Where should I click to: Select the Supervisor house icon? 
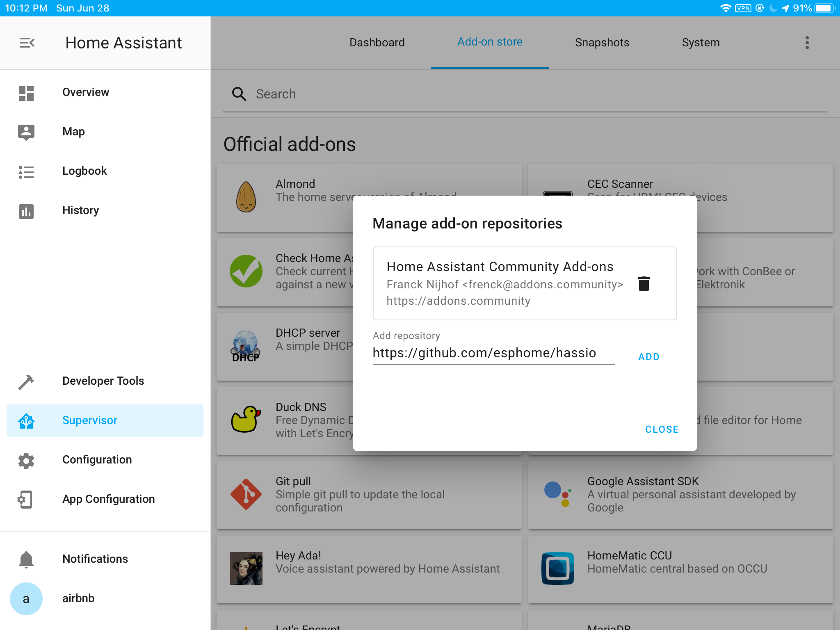point(26,421)
